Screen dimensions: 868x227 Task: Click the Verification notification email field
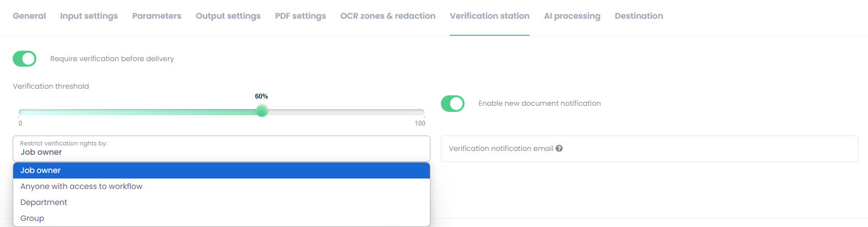click(x=649, y=149)
